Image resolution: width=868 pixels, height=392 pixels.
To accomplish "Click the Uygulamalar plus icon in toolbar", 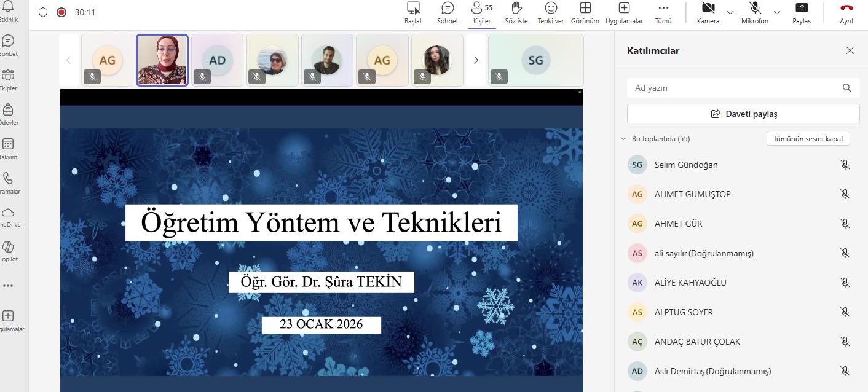I will click(624, 9).
